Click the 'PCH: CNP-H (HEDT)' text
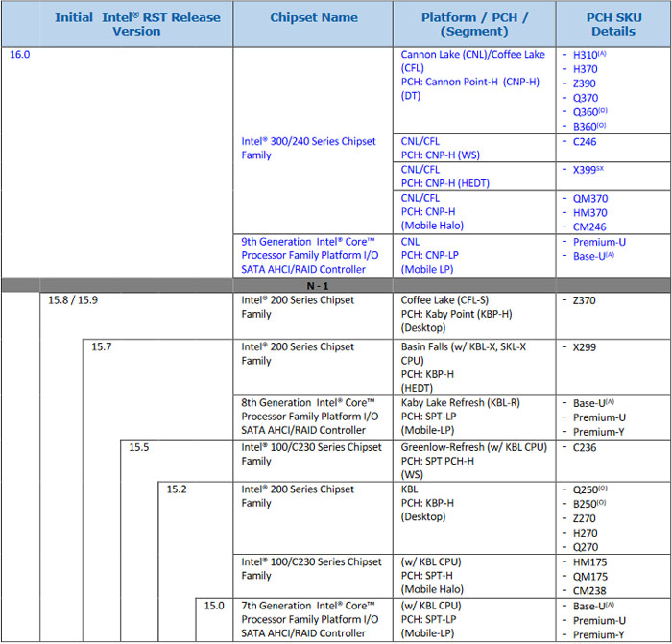The image size is (672, 644). pos(444,183)
